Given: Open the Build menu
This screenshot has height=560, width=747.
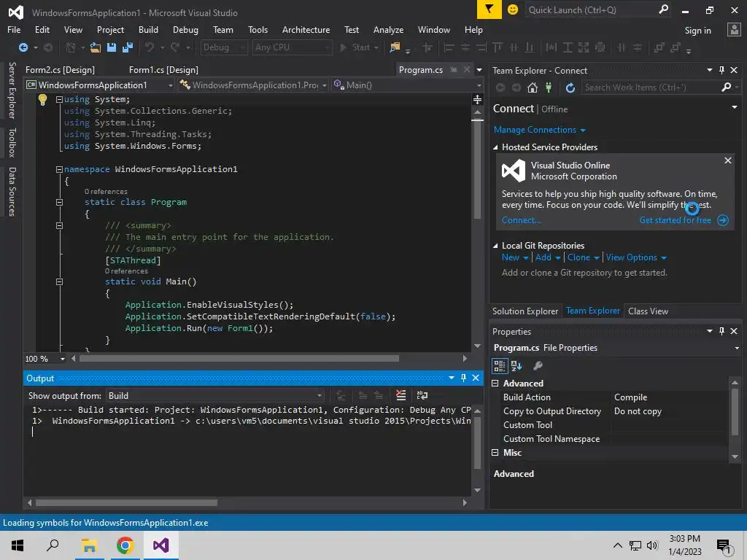Looking at the screenshot, I should pos(148,30).
